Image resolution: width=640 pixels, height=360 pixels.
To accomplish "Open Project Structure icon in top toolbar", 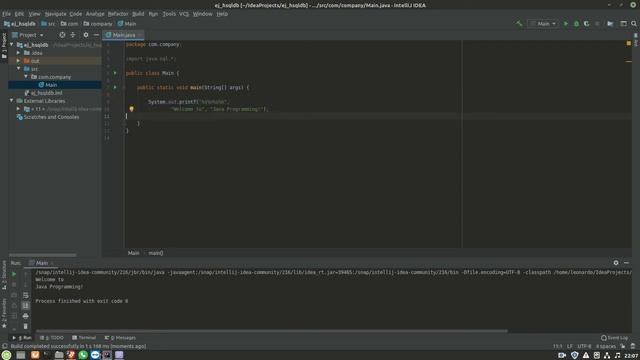I will (610, 24).
